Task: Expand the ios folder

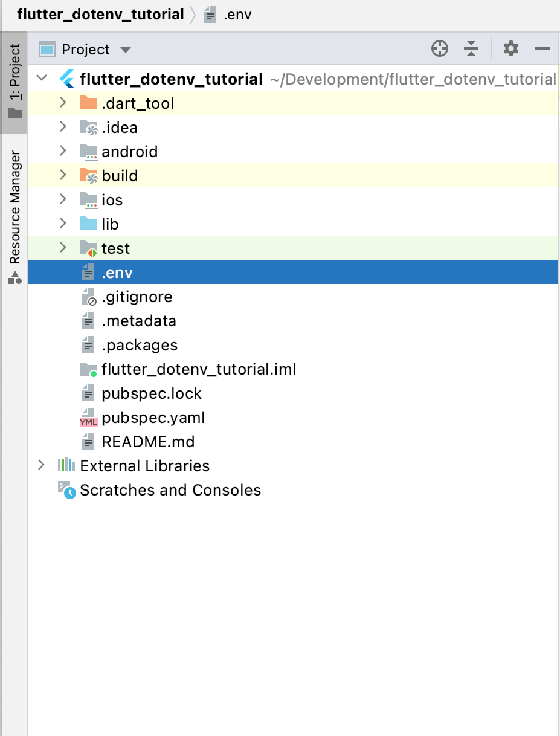Action: 63,199
